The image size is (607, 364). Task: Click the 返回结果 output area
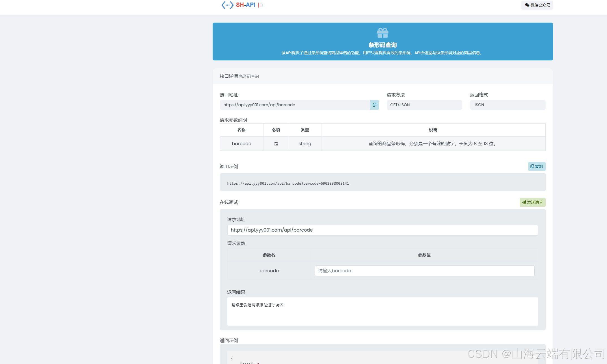[x=382, y=311]
